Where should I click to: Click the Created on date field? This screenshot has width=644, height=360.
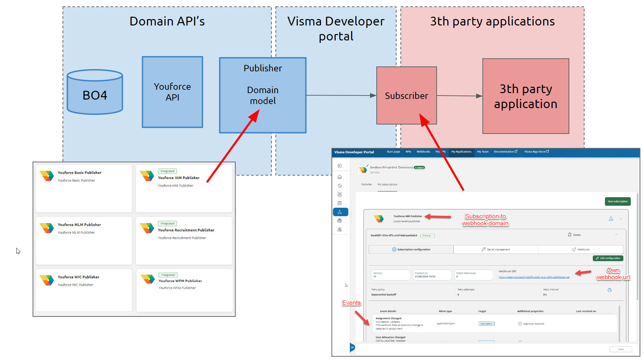pyautogui.click(x=432, y=275)
